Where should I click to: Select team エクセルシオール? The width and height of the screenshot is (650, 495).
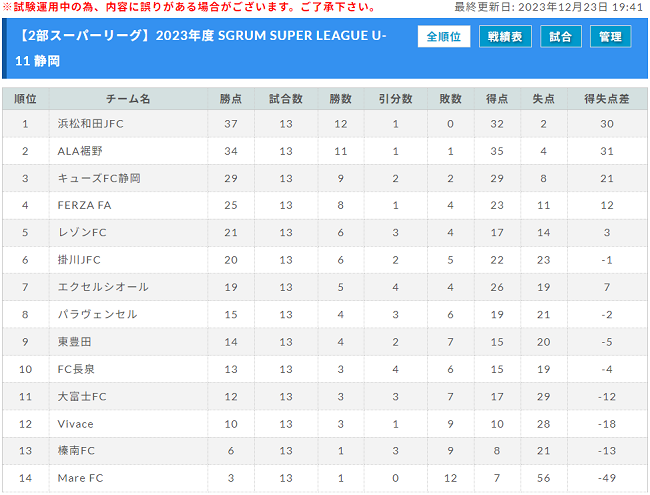click(x=103, y=287)
